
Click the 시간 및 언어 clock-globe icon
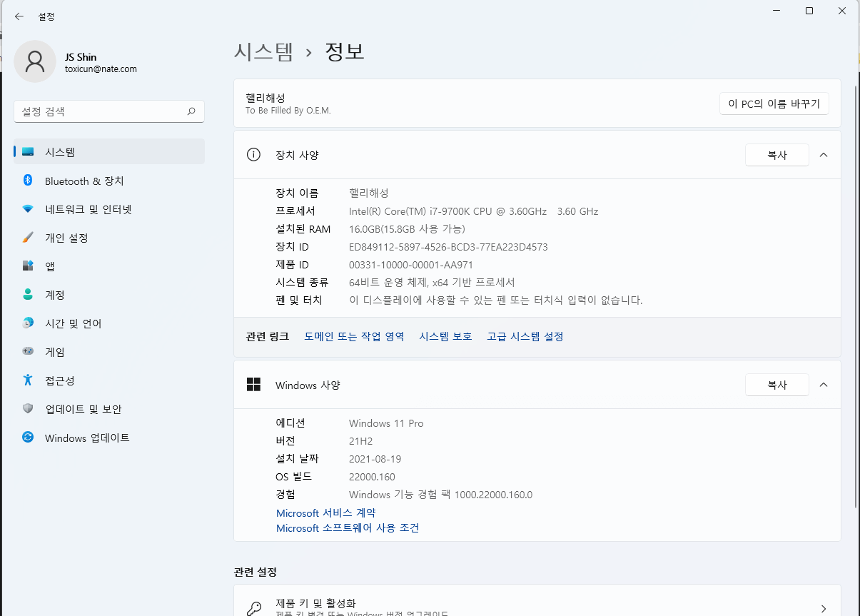pos(28,323)
